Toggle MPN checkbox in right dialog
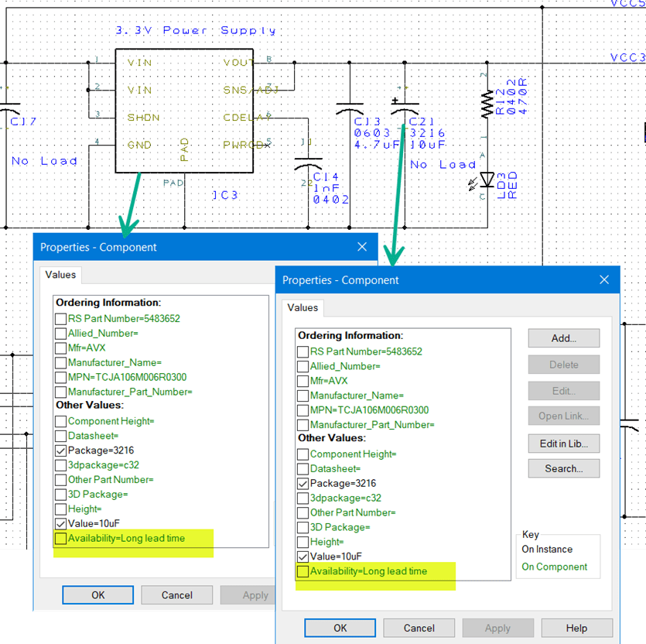The height and width of the screenshot is (644, 646). tap(302, 410)
